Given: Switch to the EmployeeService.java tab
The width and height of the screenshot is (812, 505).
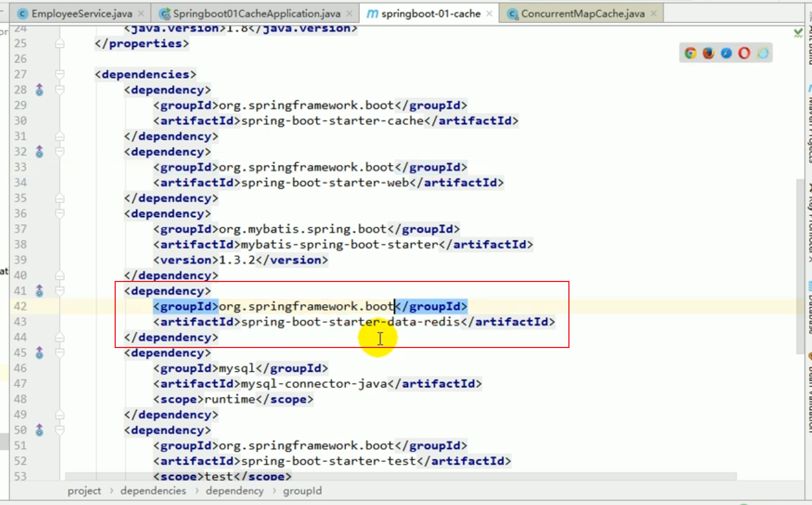Looking at the screenshot, I should tap(82, 13).
